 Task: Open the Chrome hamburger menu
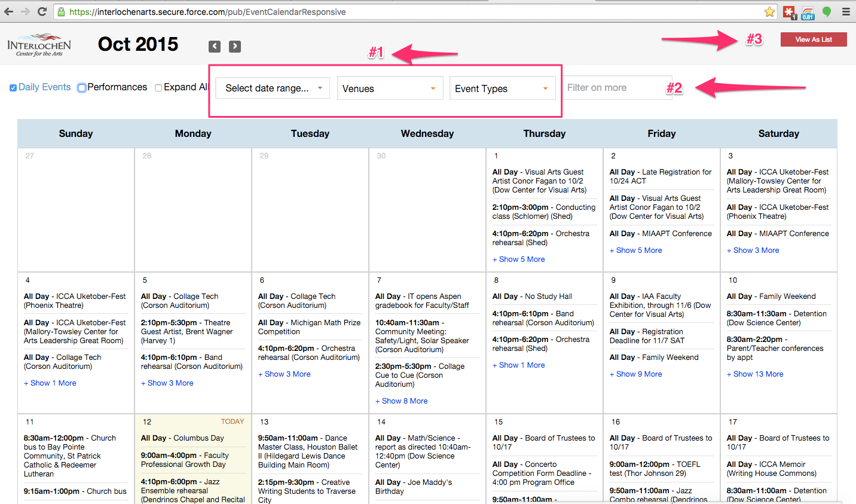(x=846, y=11)
